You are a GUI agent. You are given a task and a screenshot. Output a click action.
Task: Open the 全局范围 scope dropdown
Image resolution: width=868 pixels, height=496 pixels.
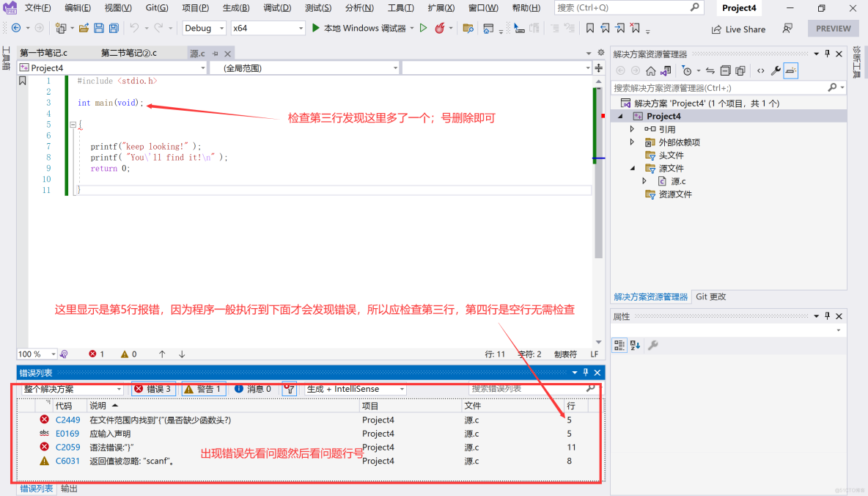(x=304, y=68)
